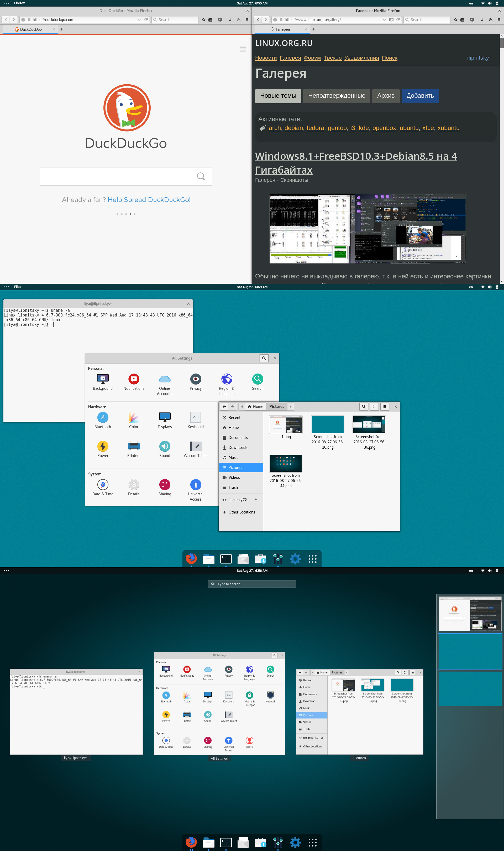Follow Help Spread DuckDuckGo! link
Viewport: 504px width, 851px height.
tap(149, 200)
